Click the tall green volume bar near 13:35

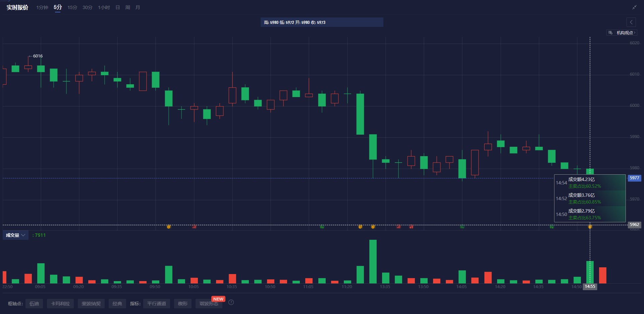373,262
